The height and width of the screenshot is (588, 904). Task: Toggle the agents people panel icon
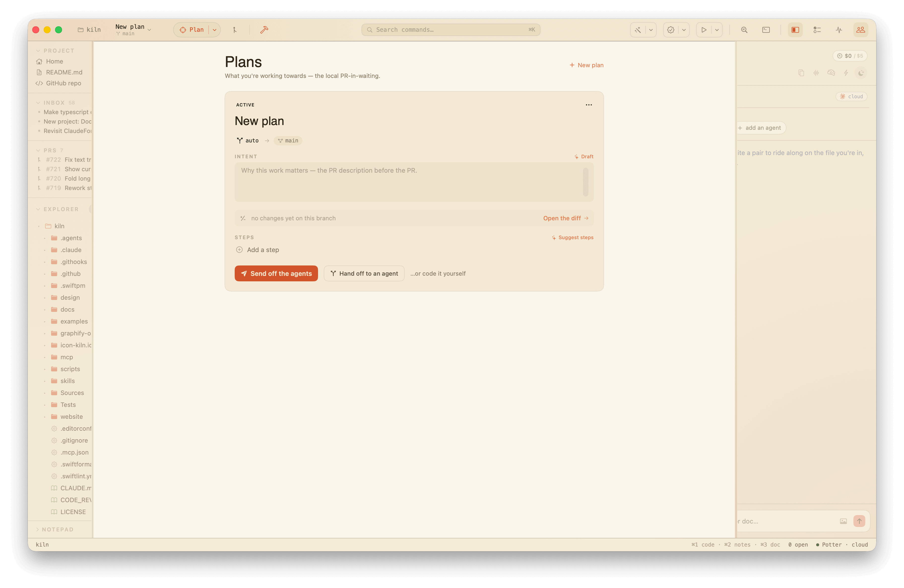[861, 30]
